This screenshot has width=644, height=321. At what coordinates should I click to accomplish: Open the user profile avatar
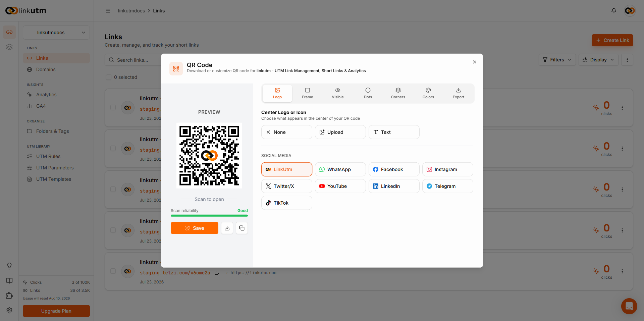click(630, 11)
